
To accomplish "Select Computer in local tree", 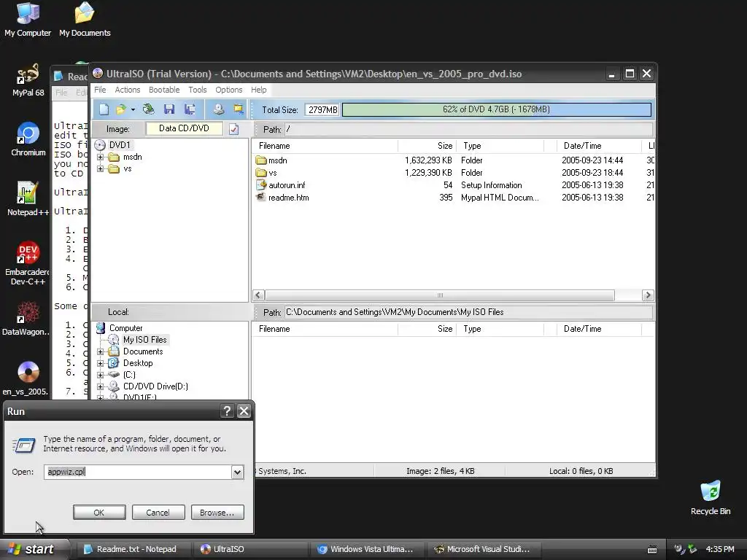I will pyautogui.click(x=125, y=328).
